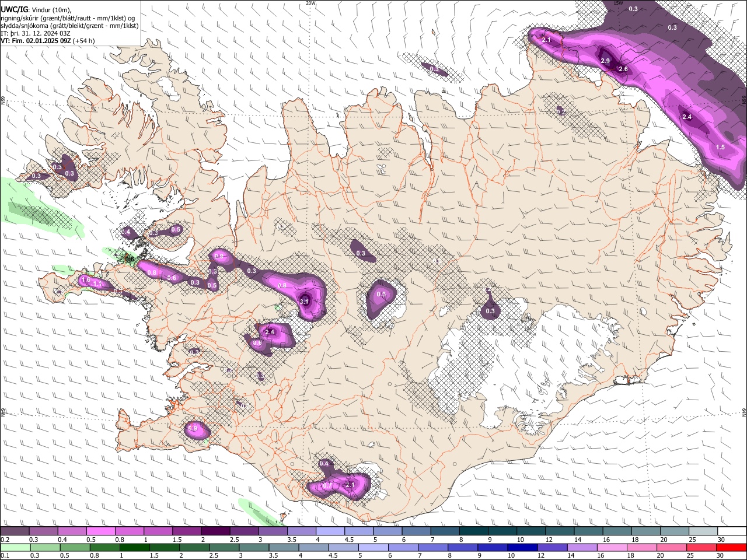
Task: Click the bright magenta swatch labeled 0.5 in top legend
Action: point(100,531)
